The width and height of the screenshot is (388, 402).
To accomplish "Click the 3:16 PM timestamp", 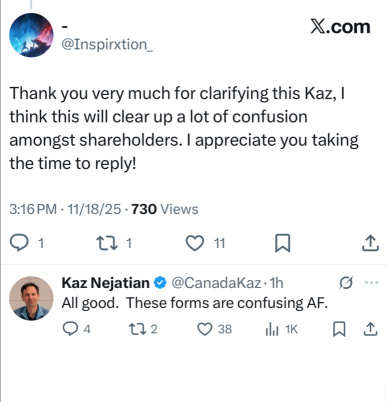I will (x=33, y=209).
